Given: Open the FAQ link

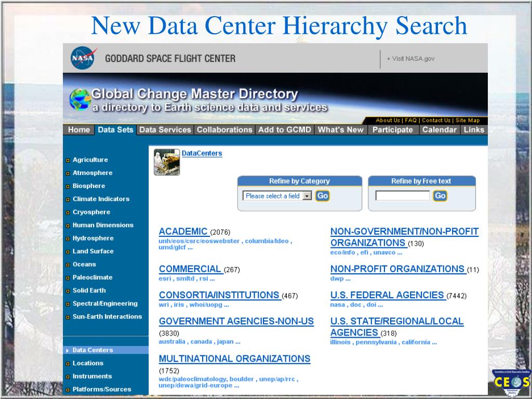Looking at the screenshot, I should tap(410, 121).
